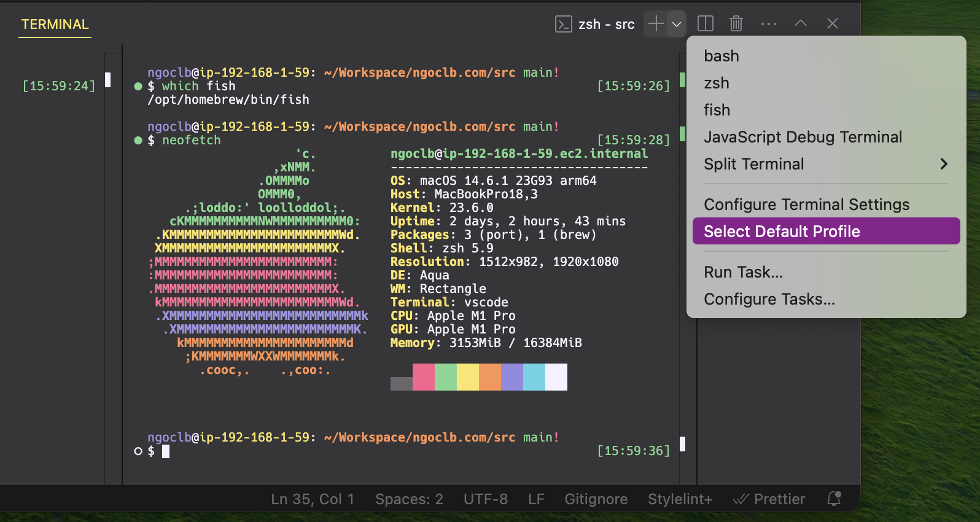
Task: Click the 'zsh - src' terminal label
Action: coord(607,25)
